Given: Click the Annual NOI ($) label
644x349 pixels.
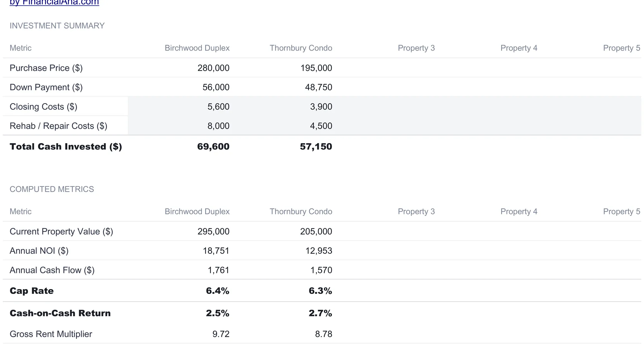Looking at the screenshot, I should tap(39, 251).
